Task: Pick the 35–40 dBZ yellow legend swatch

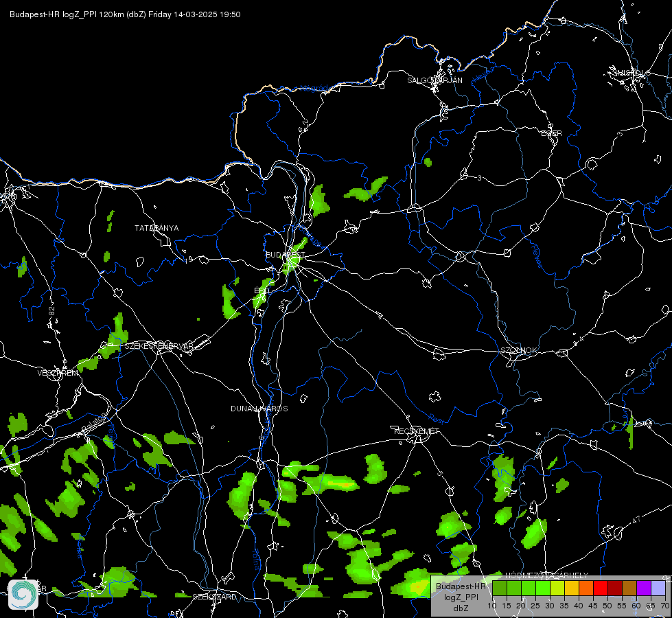Action: 572,588
